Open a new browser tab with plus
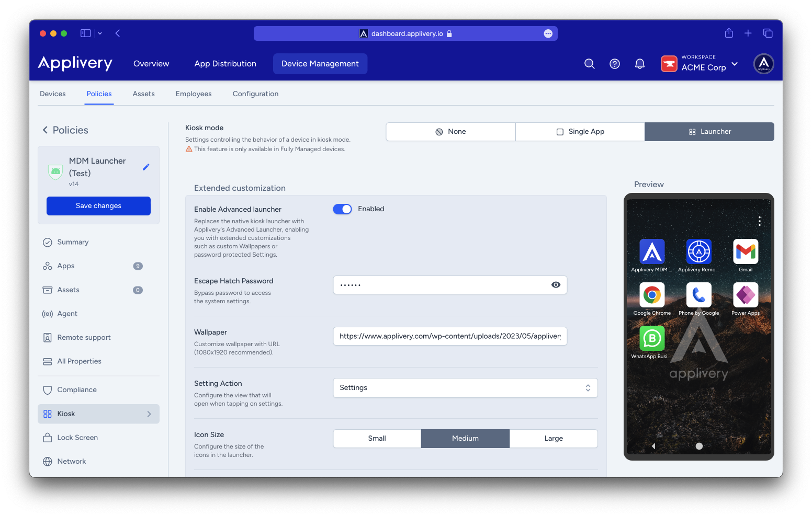The height and width of the screenshot is (516, 812). click(x=748, y=33)
